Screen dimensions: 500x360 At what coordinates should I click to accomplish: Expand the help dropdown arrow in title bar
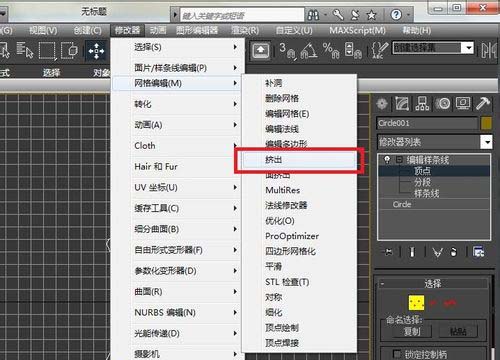coord(408,15)
